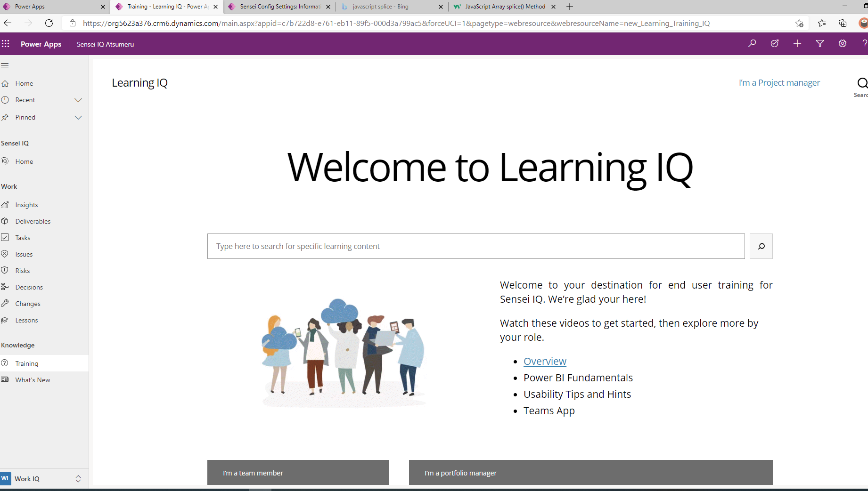The height and width of the screenshot is (491, 868).
Task: Click the I'm a team member tile
Action: [298, 473]
